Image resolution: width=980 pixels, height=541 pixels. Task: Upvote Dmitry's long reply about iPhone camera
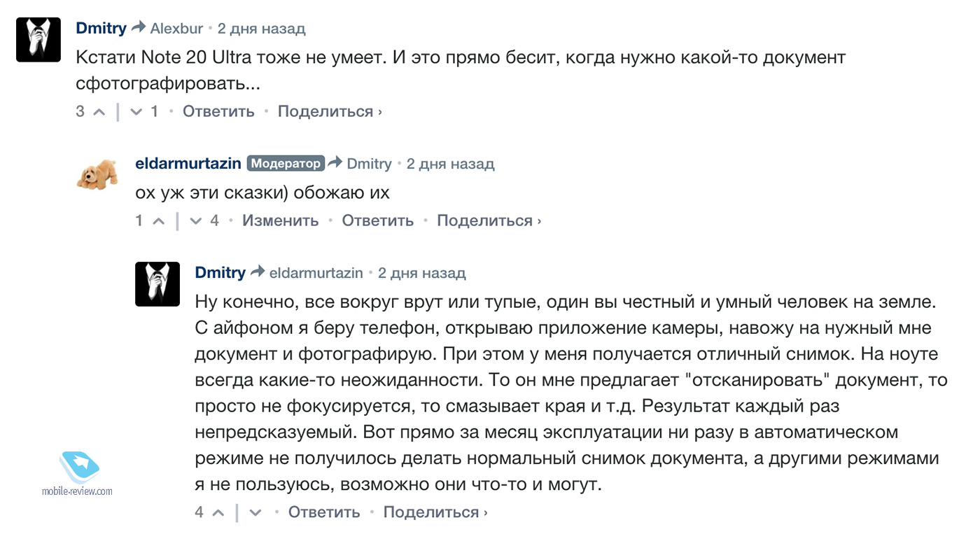coord(218,513)
